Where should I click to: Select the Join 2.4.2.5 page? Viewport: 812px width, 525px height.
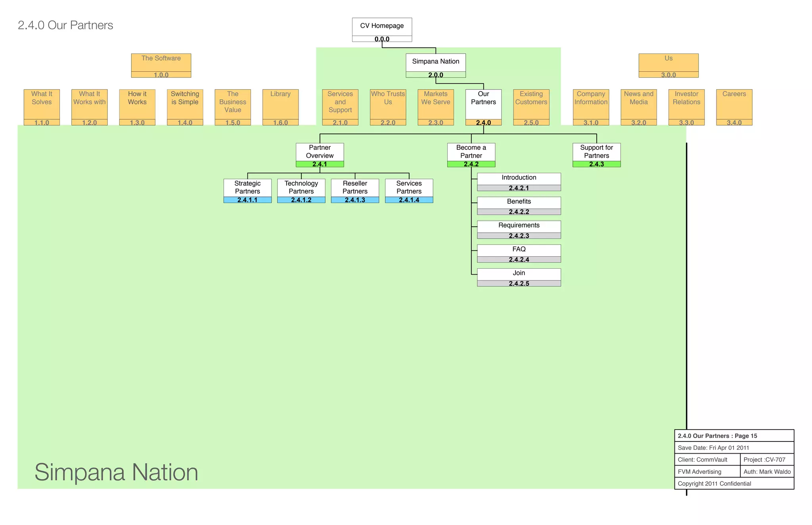point(519,277)
